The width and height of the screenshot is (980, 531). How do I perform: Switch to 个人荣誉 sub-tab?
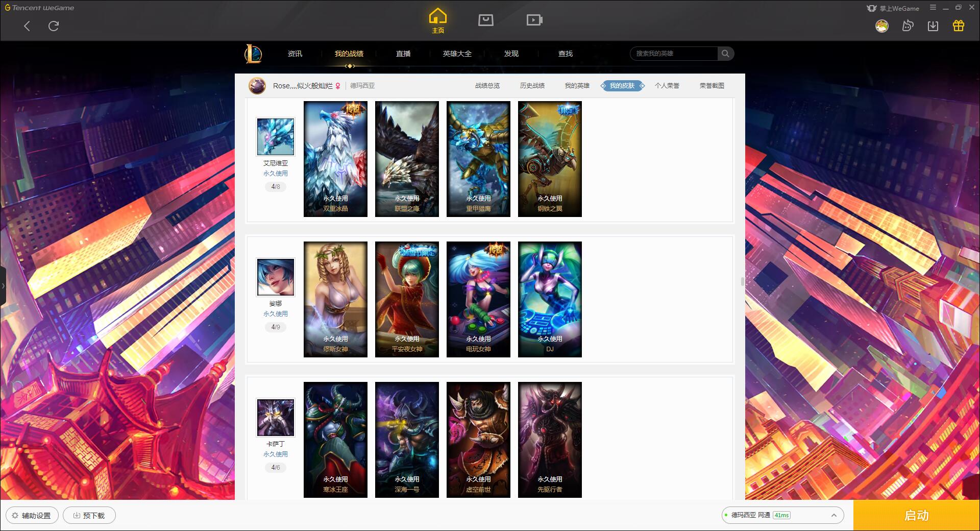click(667, 86)
